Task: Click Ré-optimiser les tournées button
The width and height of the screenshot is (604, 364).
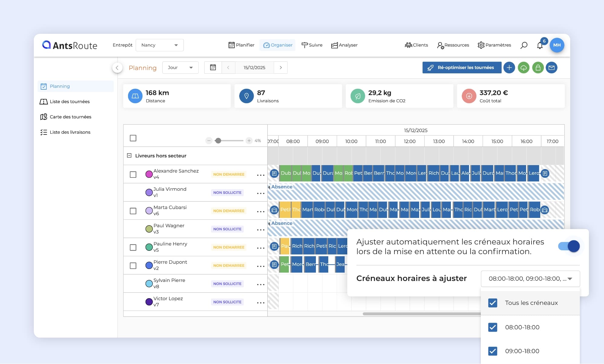Action: [x=462, y=68]
